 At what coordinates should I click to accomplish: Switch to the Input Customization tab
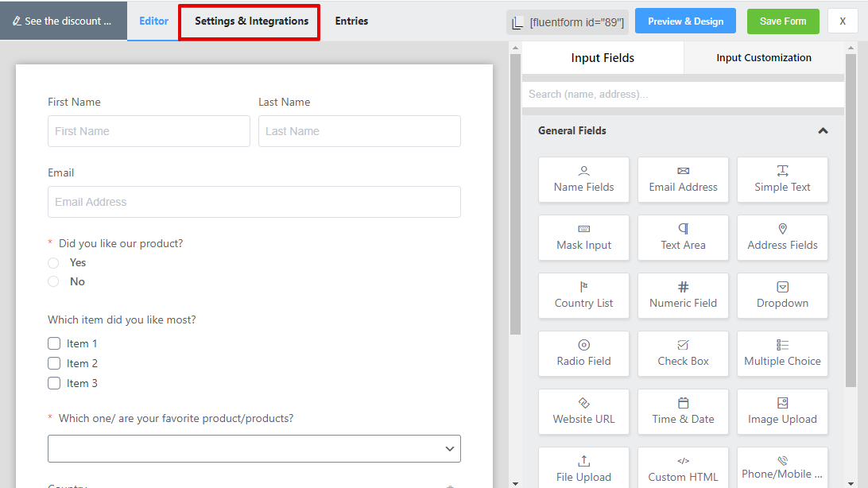763,57
